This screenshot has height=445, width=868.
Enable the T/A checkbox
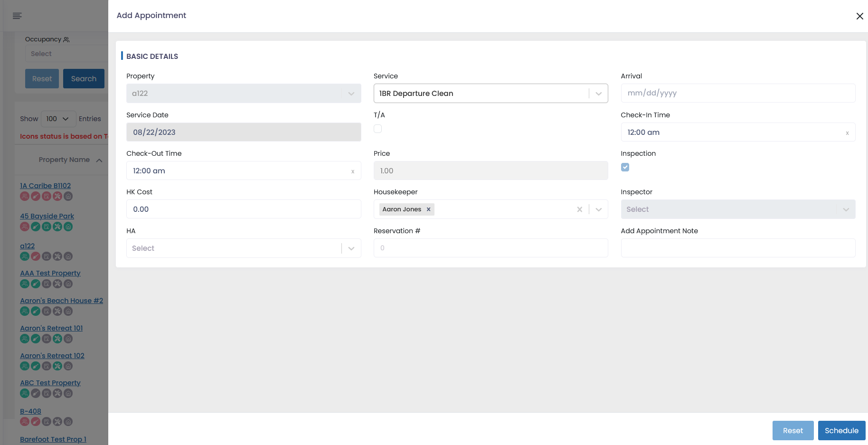point(377,129)
